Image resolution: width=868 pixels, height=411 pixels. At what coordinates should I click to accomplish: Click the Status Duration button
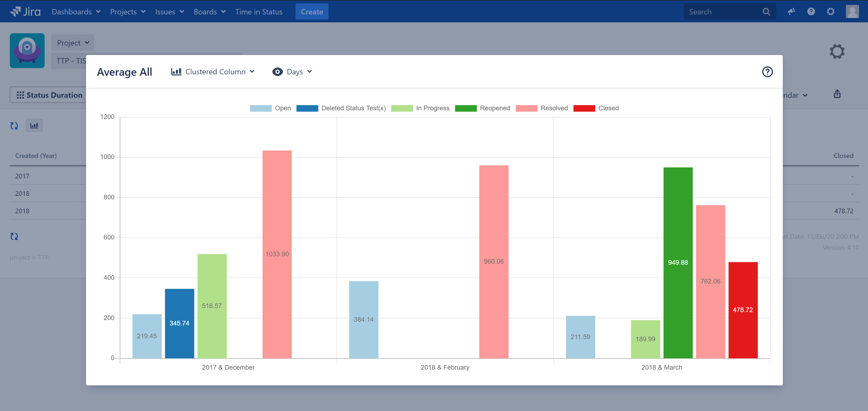click(49, 95)
